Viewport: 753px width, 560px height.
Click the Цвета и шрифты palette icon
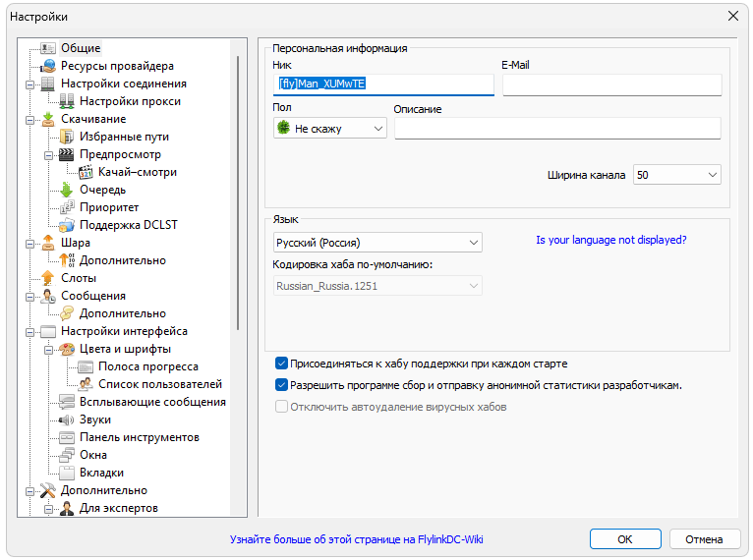[x=67, y=349]
